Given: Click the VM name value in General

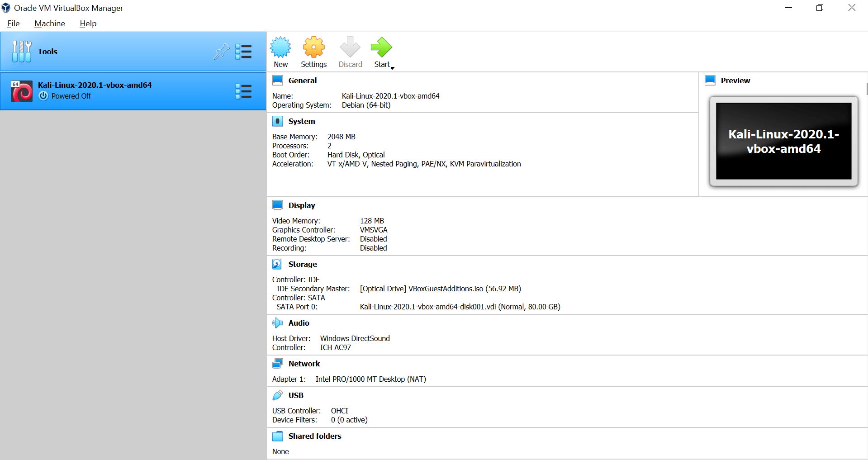Looking at the screenshot, I should (x=391, y=96).
